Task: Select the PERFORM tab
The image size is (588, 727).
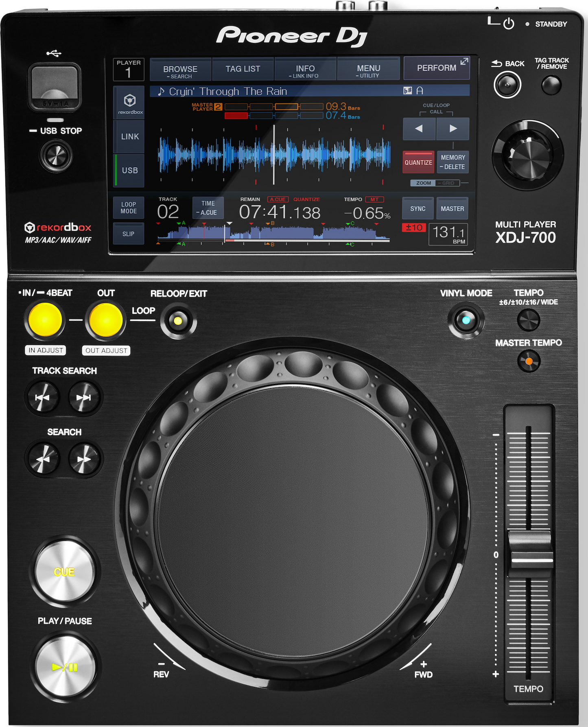Action: [437, 68]
